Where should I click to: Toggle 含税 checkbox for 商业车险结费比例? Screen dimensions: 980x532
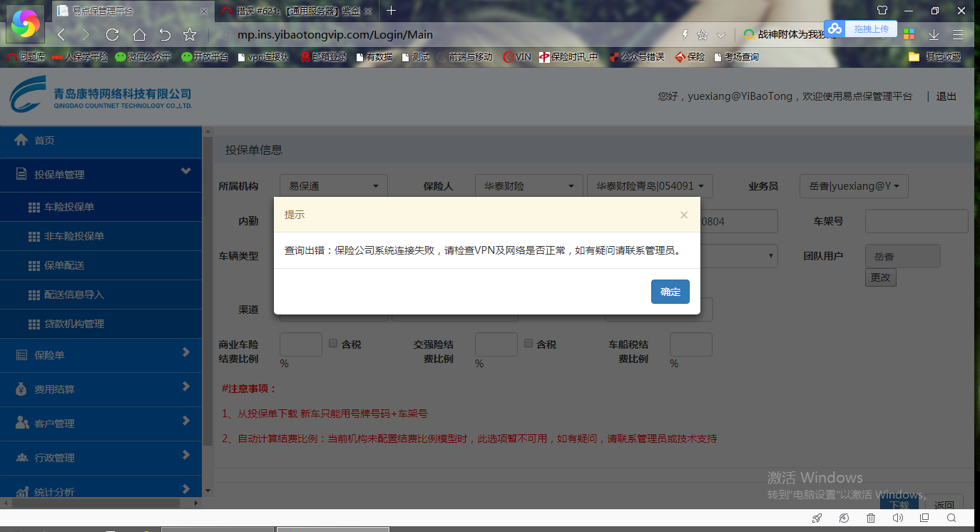(x=333, y=344)
